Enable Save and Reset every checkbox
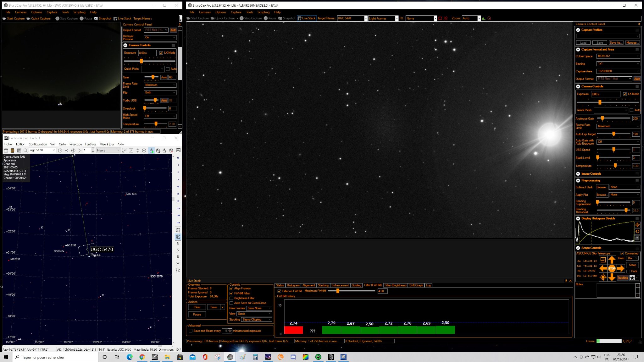 (x=190, y=331)
